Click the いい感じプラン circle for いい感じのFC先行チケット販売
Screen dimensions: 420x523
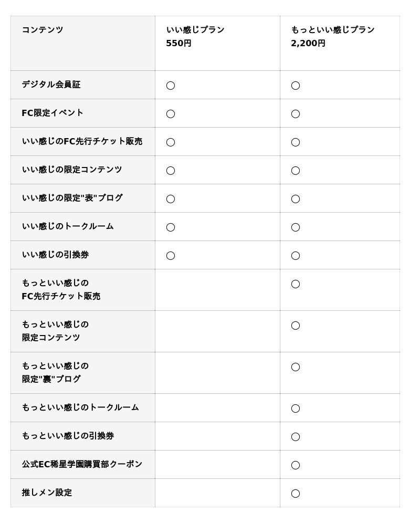[x=171, y=142]
